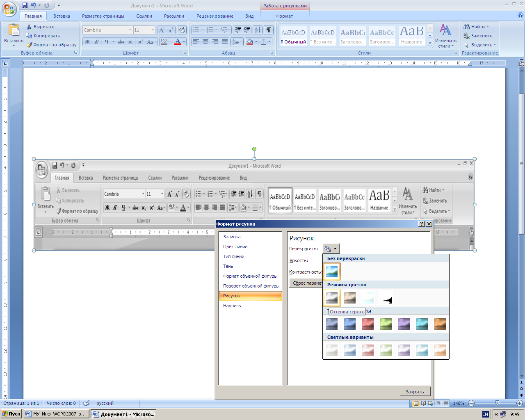Click the Save icon in quick access toolbar
The height and width of the screenshot is (420, 525).
[25, 5]
